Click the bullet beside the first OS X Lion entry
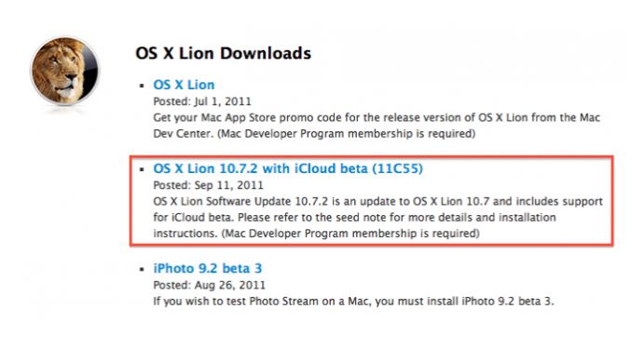This screenshot has width=644, height=349. 142,86
